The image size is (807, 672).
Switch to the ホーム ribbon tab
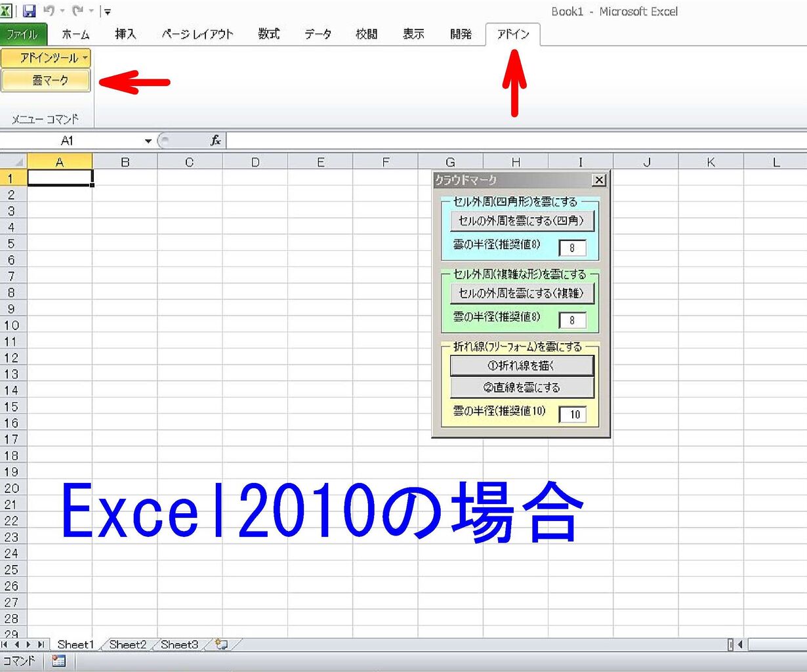pyautogui.click(x=75, y=34)
